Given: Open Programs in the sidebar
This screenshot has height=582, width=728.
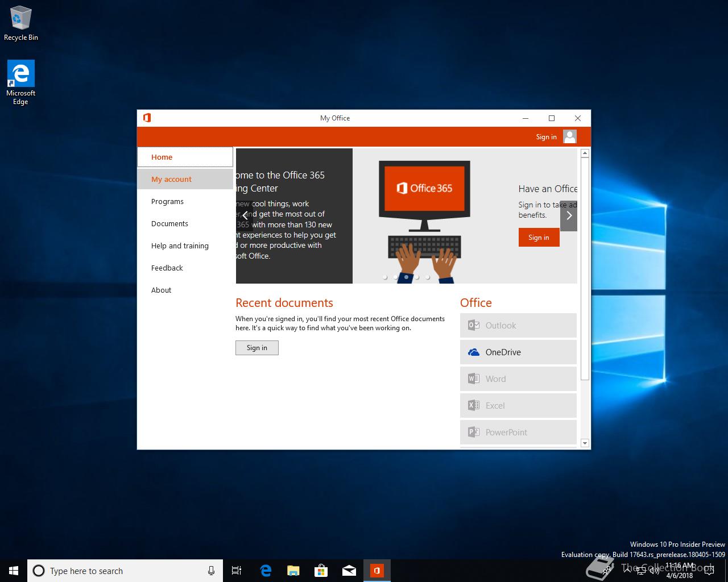Looking at the screenshot, I should 185,201.
